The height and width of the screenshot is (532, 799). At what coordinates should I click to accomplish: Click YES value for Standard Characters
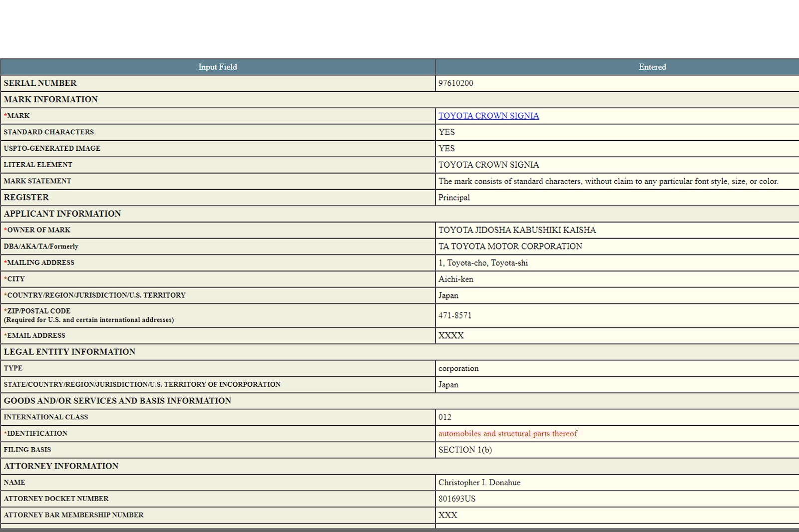[446, 132]
